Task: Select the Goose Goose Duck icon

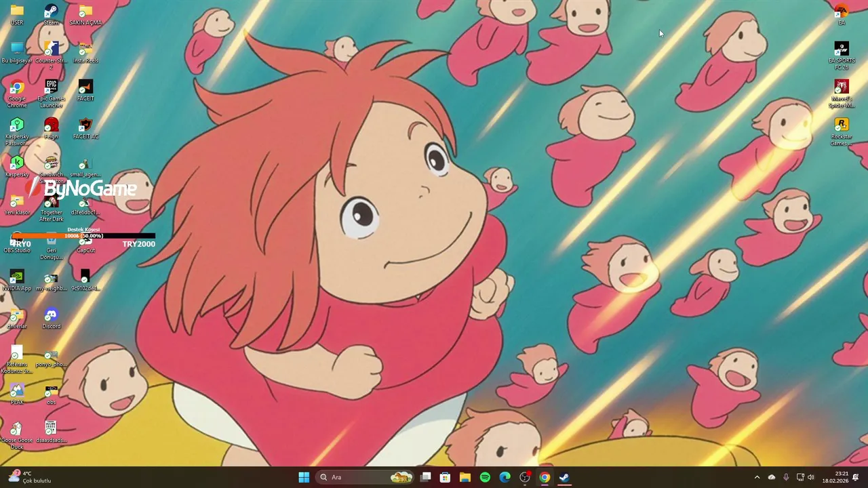Action: [x=17, y=435]
